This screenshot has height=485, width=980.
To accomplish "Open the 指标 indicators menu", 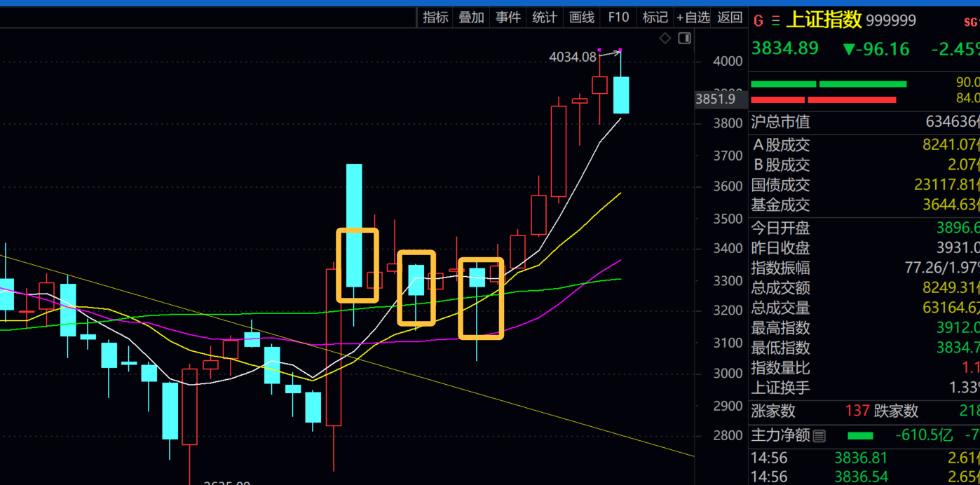I will point(435,18).
